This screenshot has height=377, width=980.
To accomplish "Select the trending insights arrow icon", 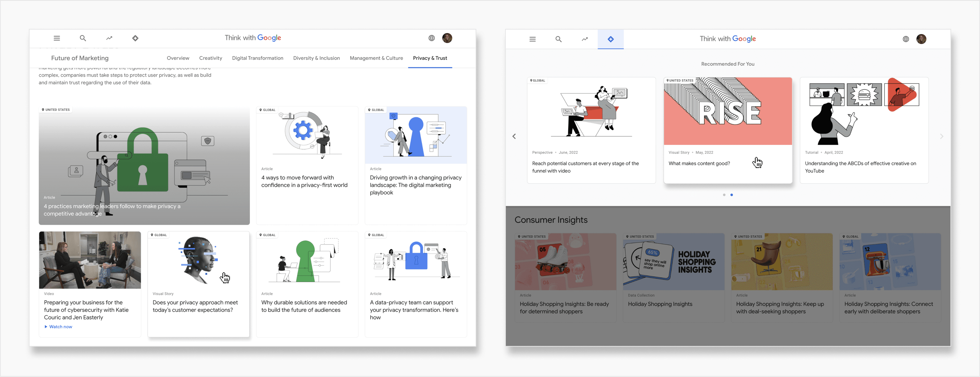I will click(109, 38).
